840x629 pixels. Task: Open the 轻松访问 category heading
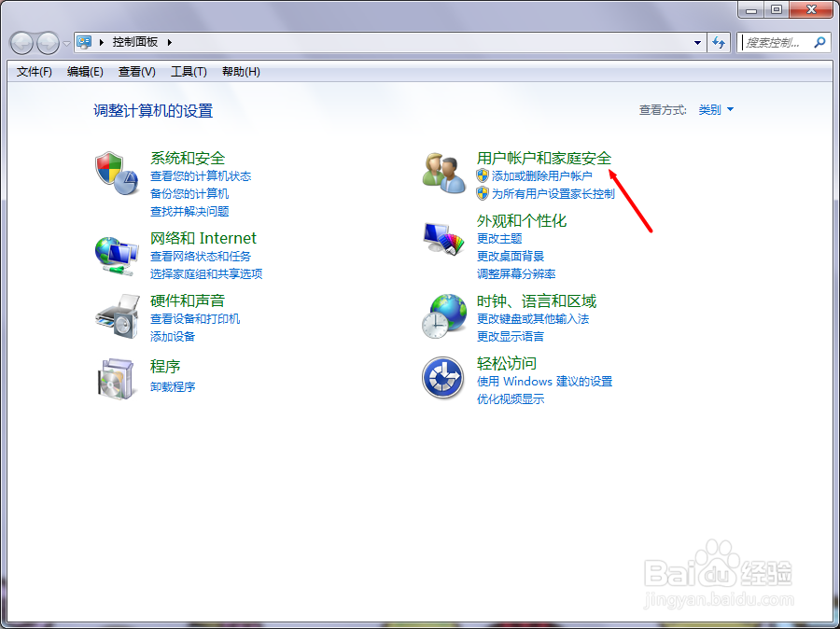tap(506, 363)
